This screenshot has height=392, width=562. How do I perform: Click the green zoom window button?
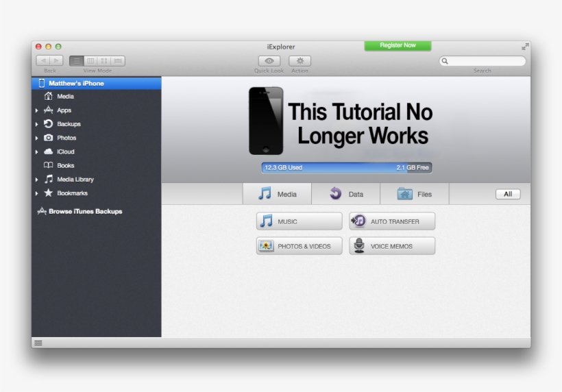[x=58, y=47]
